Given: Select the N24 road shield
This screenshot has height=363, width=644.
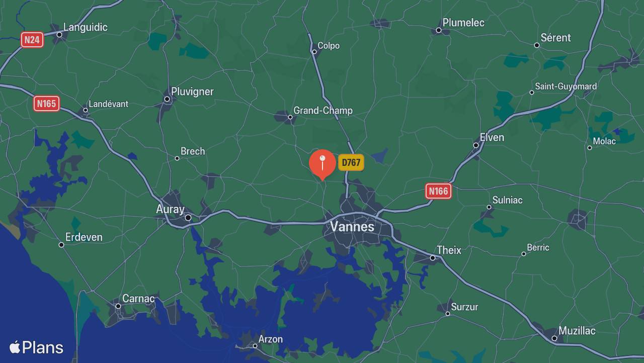Looking at the screenshot, I should point(32,40).
